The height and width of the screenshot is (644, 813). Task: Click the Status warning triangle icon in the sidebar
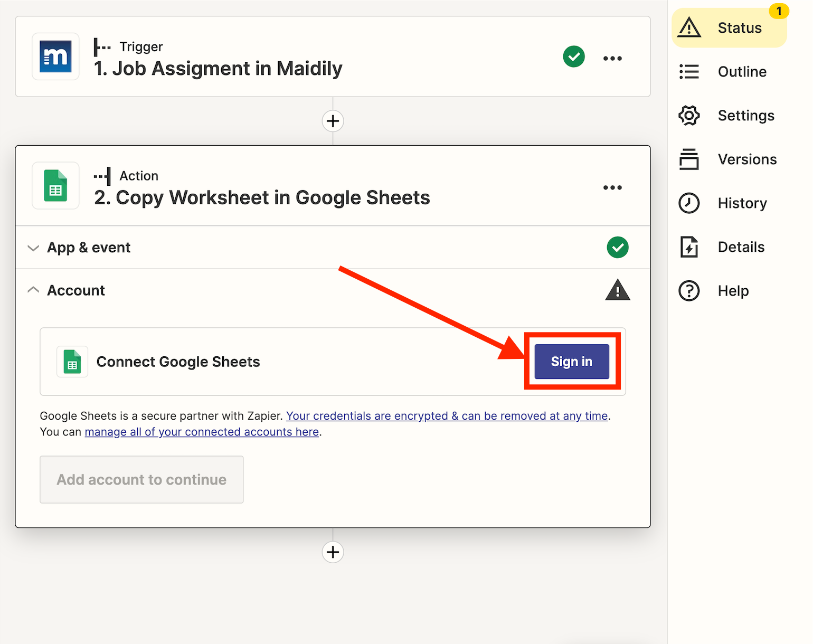click(x=689, y=27)
